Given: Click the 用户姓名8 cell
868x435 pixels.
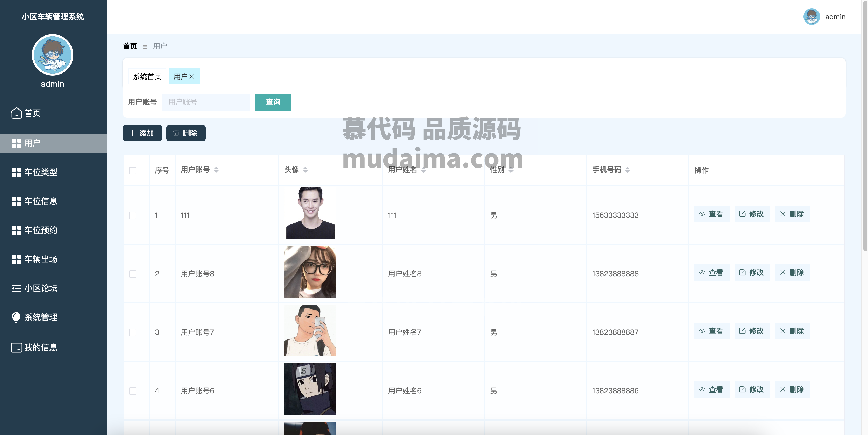Looking at the screenshot, I should click(405, 274).
